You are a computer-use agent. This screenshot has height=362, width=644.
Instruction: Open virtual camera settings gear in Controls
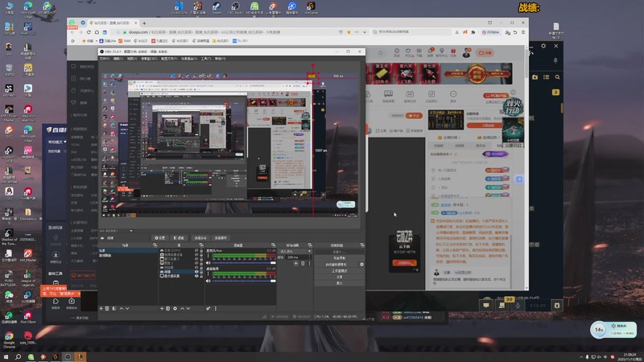361,265
